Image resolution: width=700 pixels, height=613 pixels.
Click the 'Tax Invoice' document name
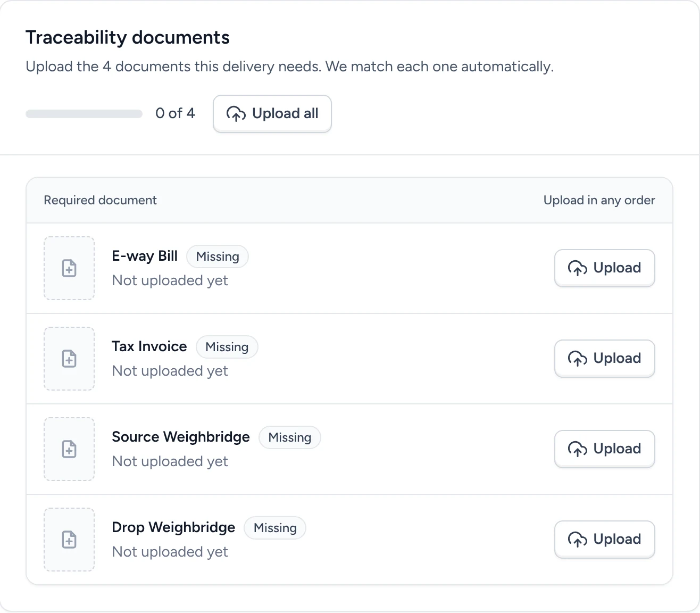click(x=149, y=346)
